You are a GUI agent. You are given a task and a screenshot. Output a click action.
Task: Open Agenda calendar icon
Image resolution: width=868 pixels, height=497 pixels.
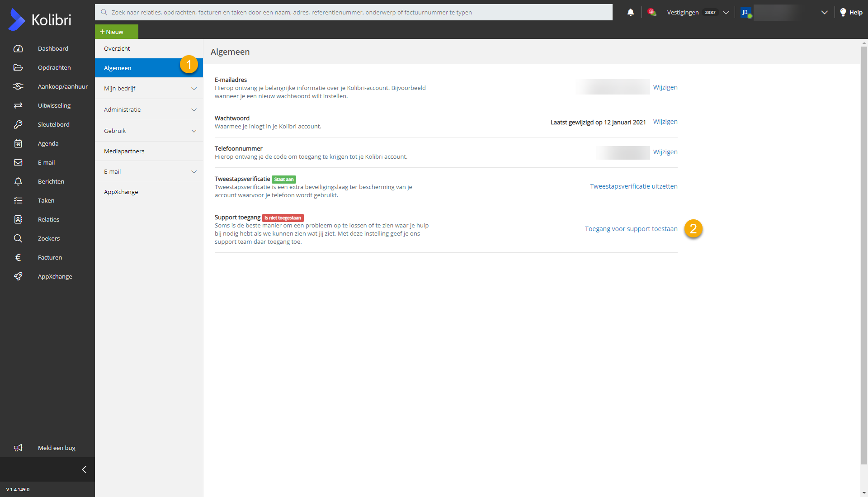coord(18,143)
